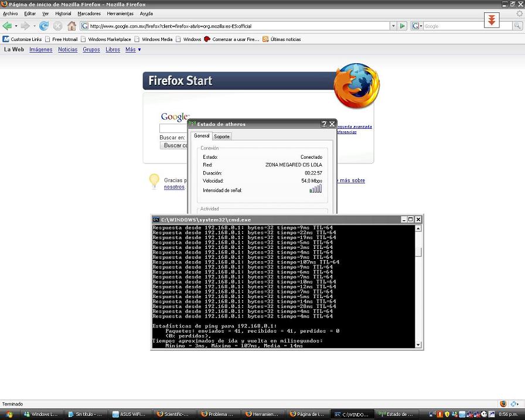Screen dimensions: 525x420
Task: Open the Windows Marketplace bookmark
Action: pos(106,39)
